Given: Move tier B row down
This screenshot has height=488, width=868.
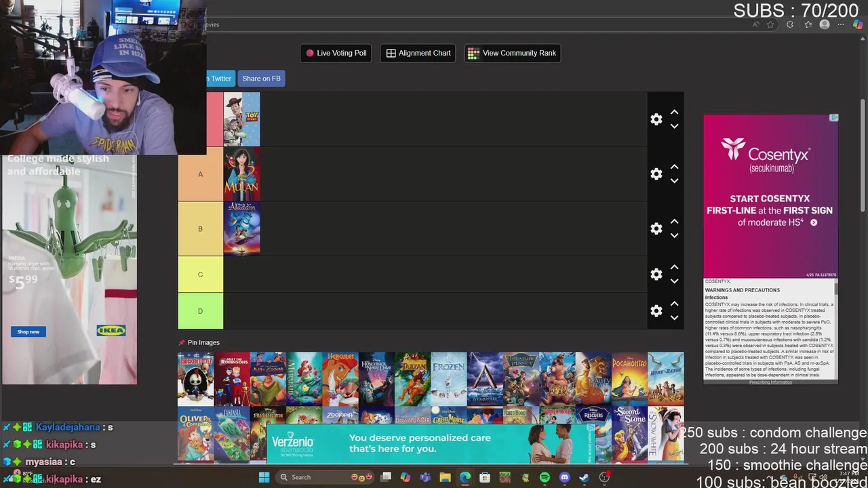Looking at the screenshot, I should click(x=674, y=236).
